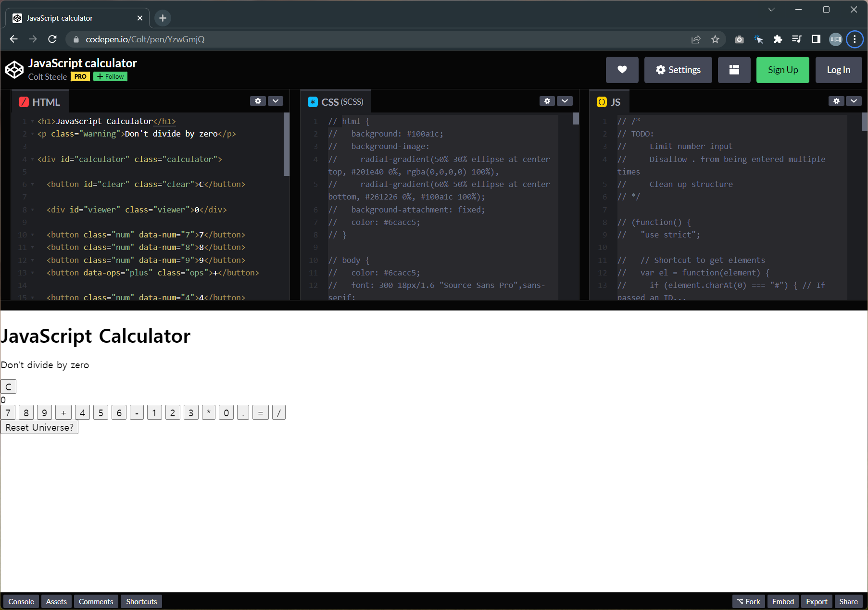Viewport: 868px width, 610px height.
Task: Click the Export button
Action: coord(817,601)
